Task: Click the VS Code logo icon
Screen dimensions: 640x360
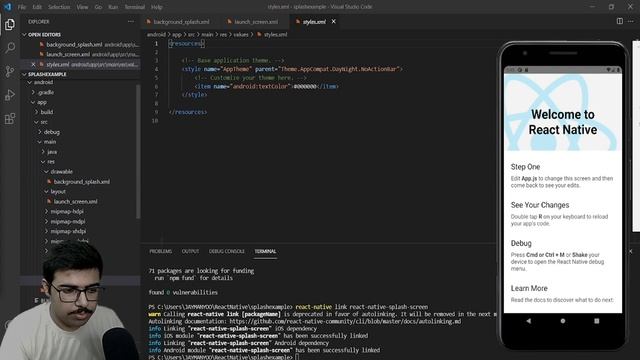Action: coord(7,7)
